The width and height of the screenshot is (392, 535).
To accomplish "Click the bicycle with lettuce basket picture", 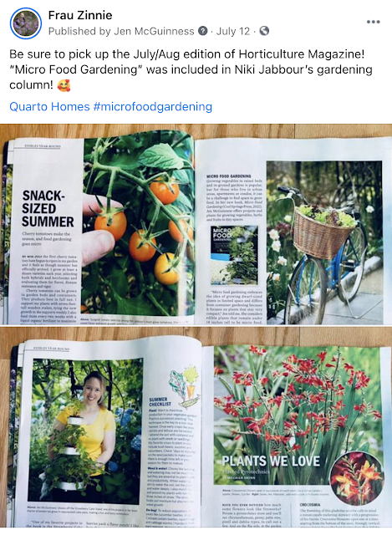I will click(324, 242).
